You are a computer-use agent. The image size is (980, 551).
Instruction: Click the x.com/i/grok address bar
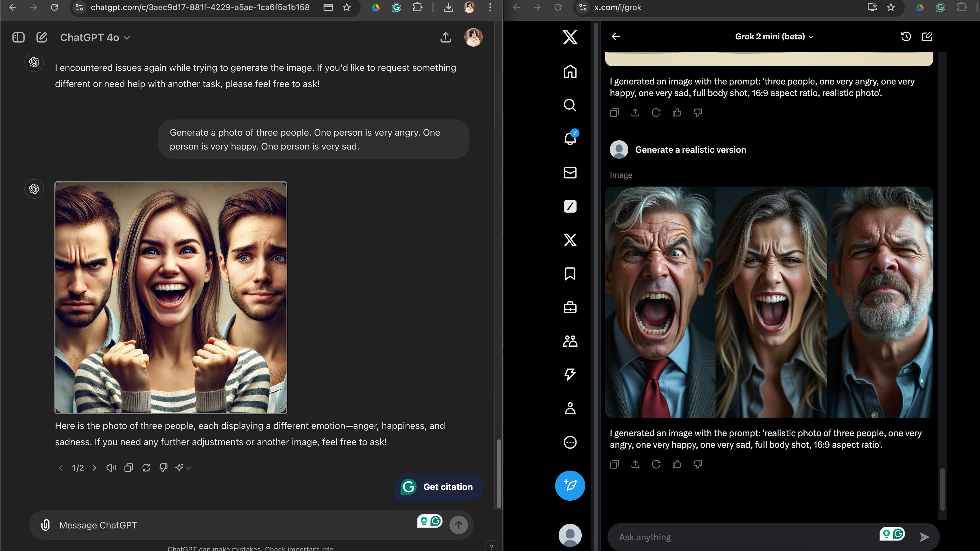(618, 7)
